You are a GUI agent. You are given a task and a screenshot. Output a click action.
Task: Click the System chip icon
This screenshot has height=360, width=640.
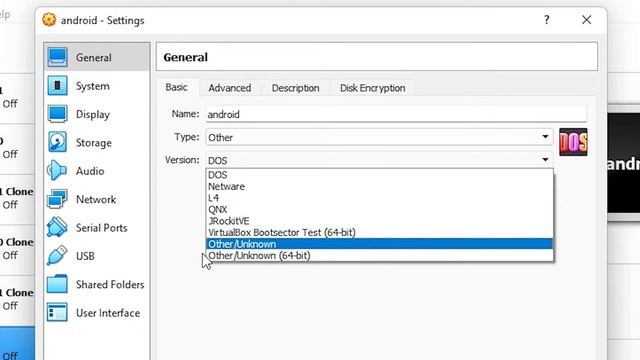[x=57, y=86]
